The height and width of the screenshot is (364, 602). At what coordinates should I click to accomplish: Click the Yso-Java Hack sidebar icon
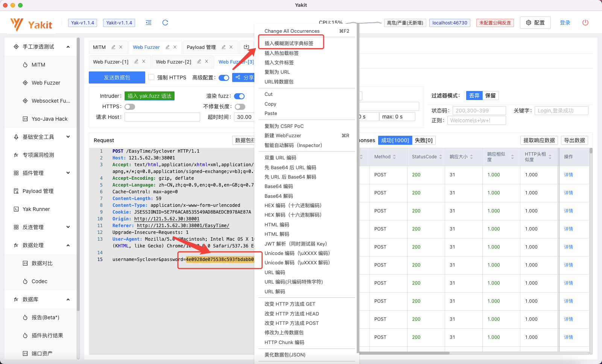point(25,119)
